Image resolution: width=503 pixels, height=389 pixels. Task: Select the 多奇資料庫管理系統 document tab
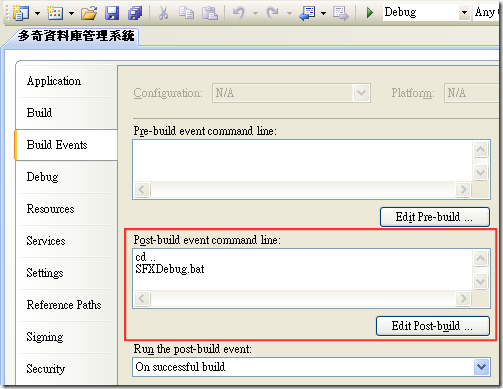coord(76,36)
